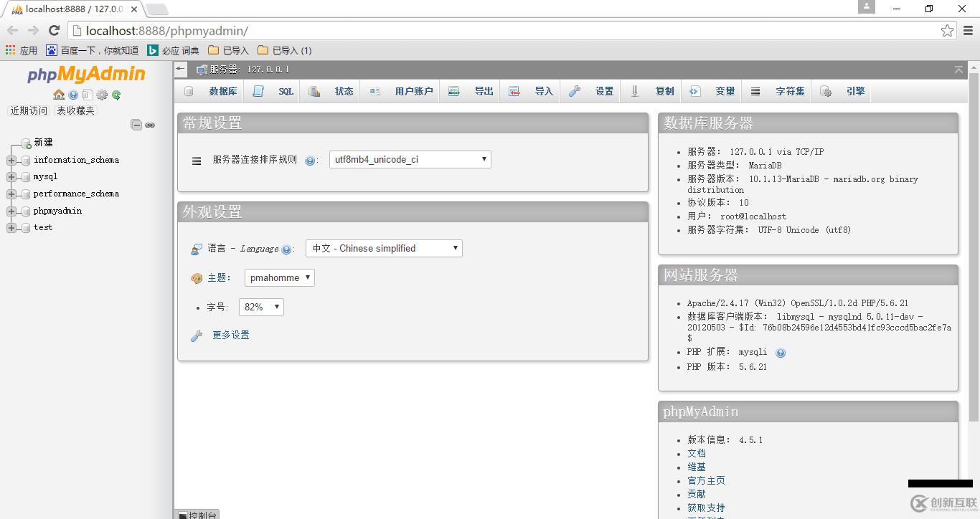
Task: Select the 导入 tab
Action: 531,91
